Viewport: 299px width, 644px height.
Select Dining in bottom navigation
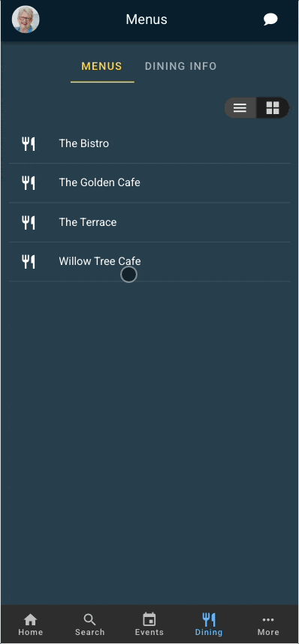[209, 624]
